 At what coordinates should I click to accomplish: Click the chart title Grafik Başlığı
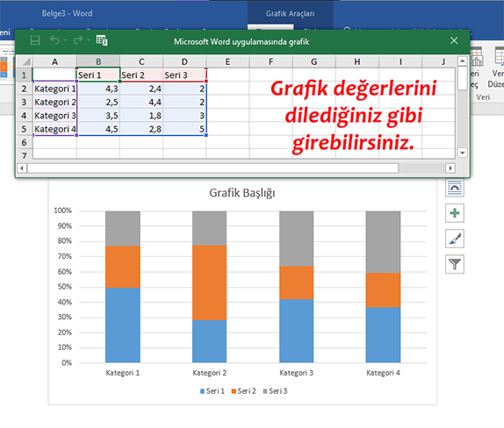pyautogui.click(x=242, y=193)
